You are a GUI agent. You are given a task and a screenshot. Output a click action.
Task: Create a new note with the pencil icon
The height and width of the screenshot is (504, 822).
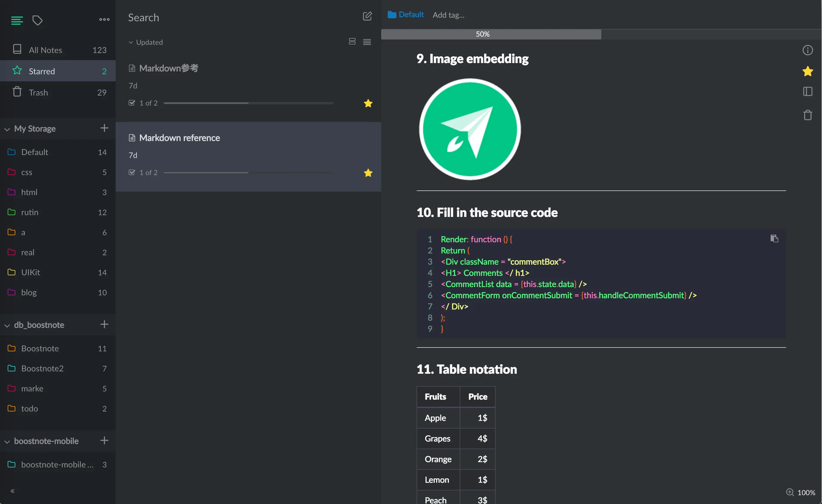(x=367, y=16)
